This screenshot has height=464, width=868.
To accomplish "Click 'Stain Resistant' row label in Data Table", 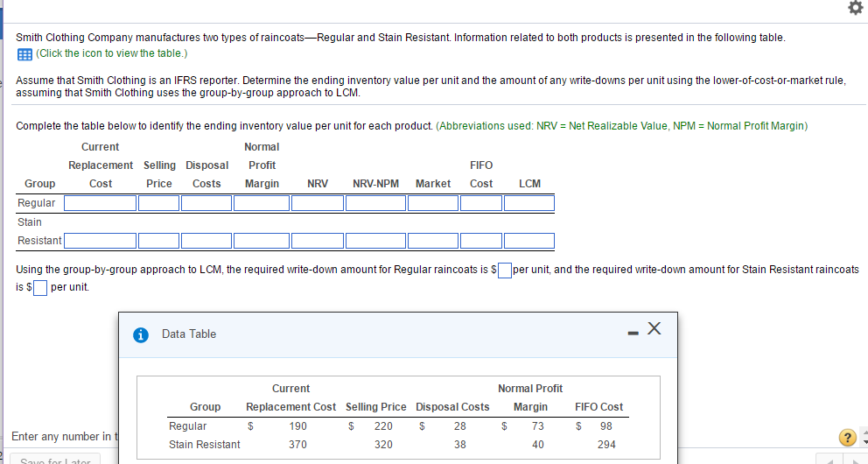I will click(x=204, y=445).
